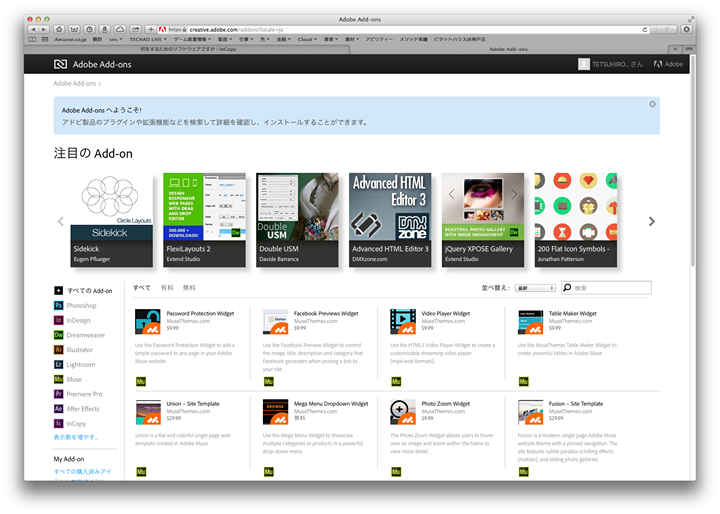720x514 pixels.
Task: Expand the 素材 bookmarks folder
Action: click(352, 40)
